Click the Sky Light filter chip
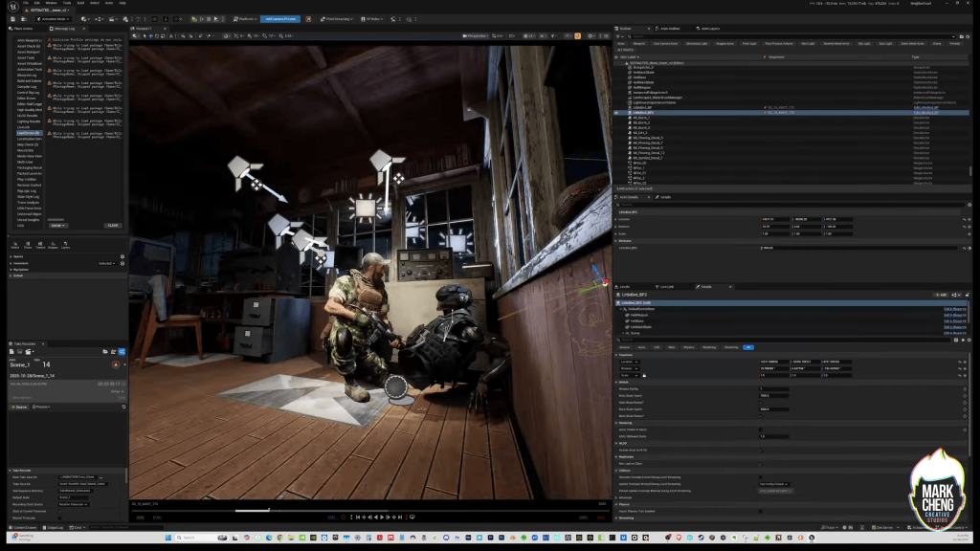Image resolution: width=980 pixels, height=551 pixels. pyautogui.click(x=864, y=44)
